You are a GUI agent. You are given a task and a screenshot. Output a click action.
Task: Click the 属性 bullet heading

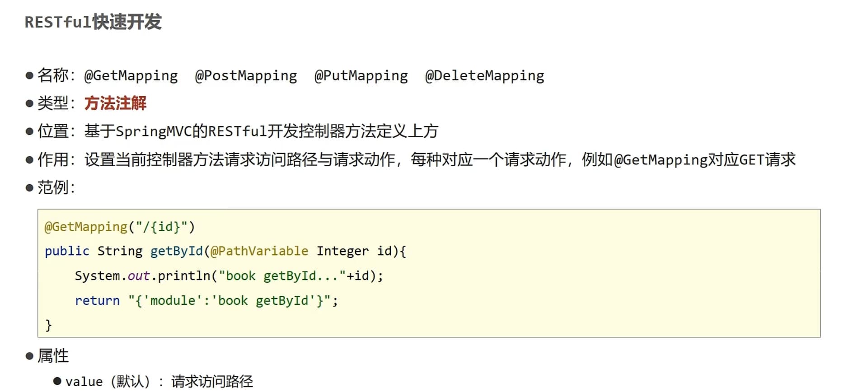tap(53, 356)
